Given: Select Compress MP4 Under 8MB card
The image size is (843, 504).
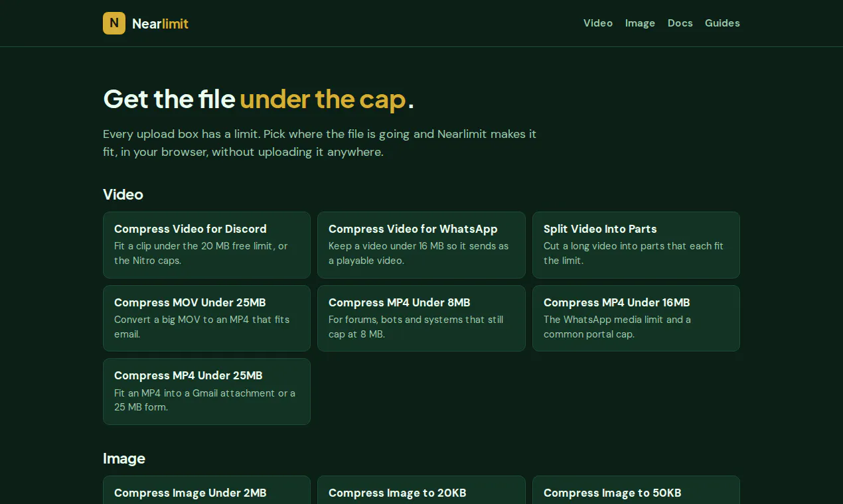Looking at the screenshot, I should (421, 318).
